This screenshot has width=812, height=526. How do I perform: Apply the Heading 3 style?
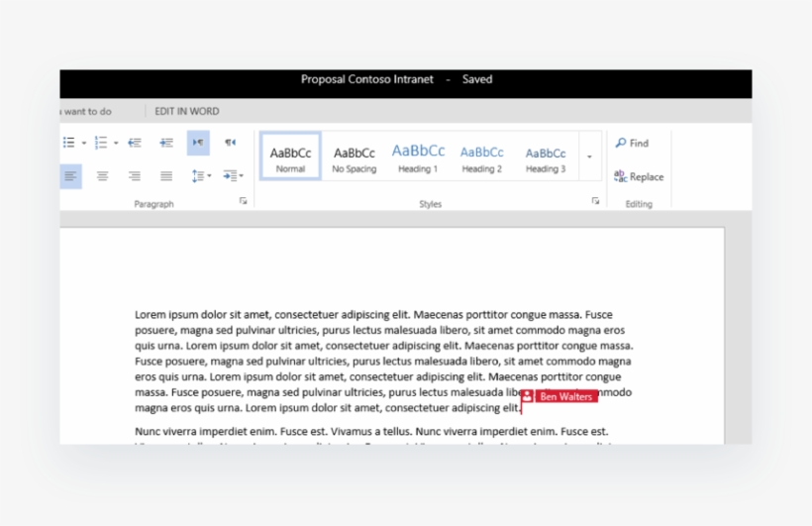tap(546, 156)
